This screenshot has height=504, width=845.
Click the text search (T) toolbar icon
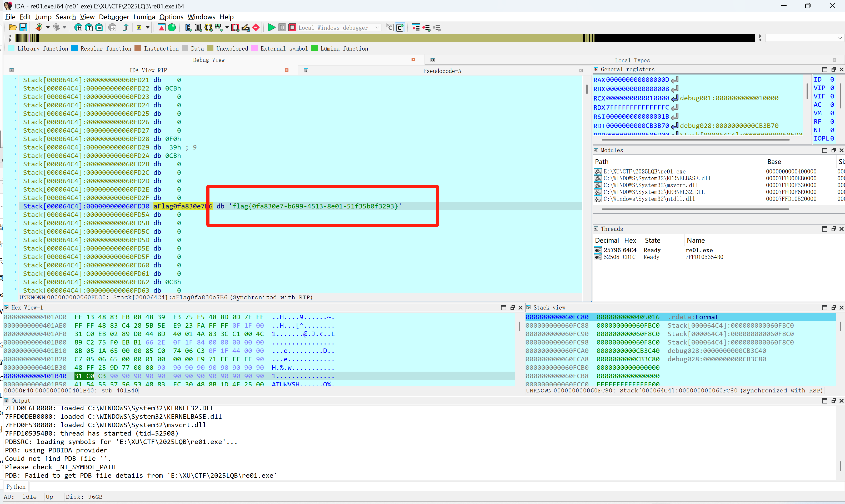coord(89,28)
